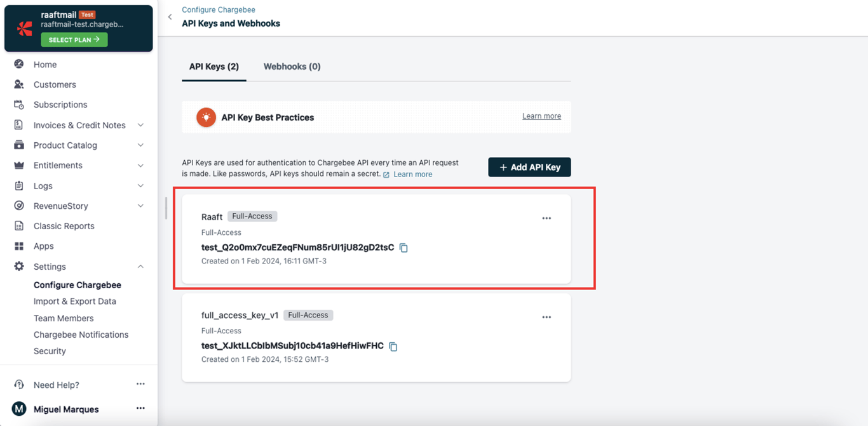Expand the RevenueStory submenu
The width and height of the screenshot is (868, 426).
coord(140,206)
